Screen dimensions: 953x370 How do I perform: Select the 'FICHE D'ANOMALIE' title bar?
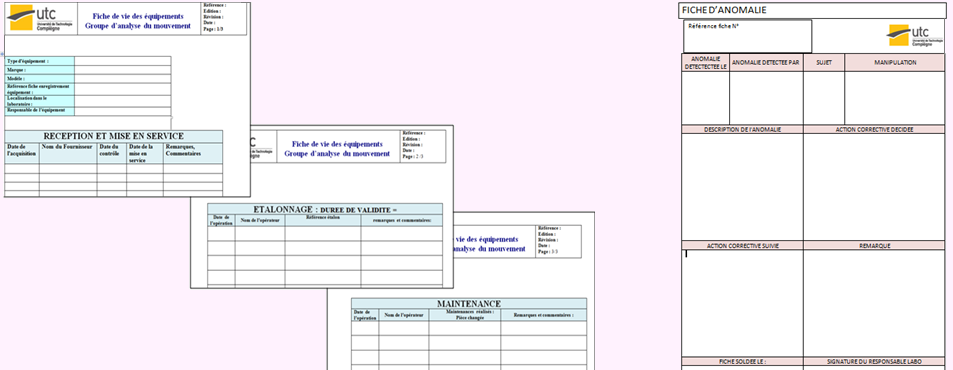point(812,10)
